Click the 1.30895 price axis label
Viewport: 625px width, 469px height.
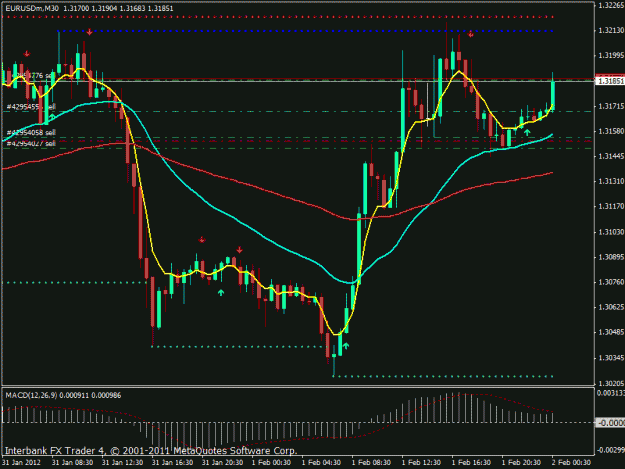[611, 257]
